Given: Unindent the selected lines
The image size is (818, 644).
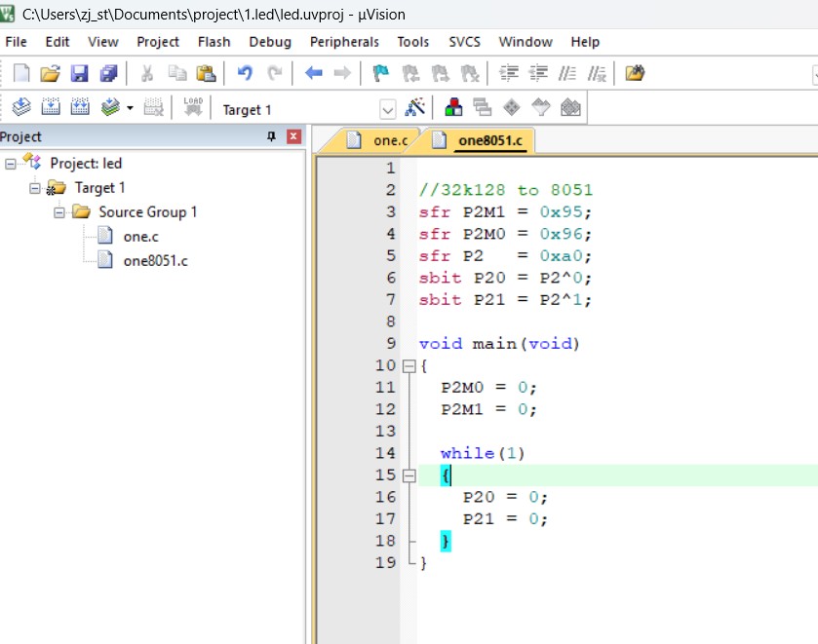Looking at the screenshot, I should (x=538, y=73).
